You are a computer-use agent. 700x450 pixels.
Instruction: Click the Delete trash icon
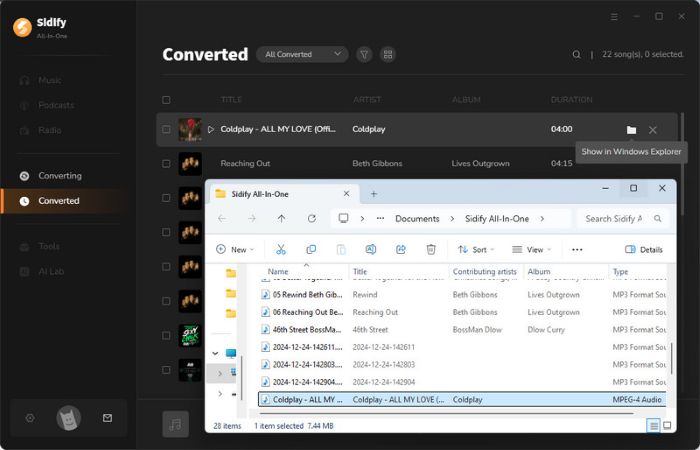431,250
